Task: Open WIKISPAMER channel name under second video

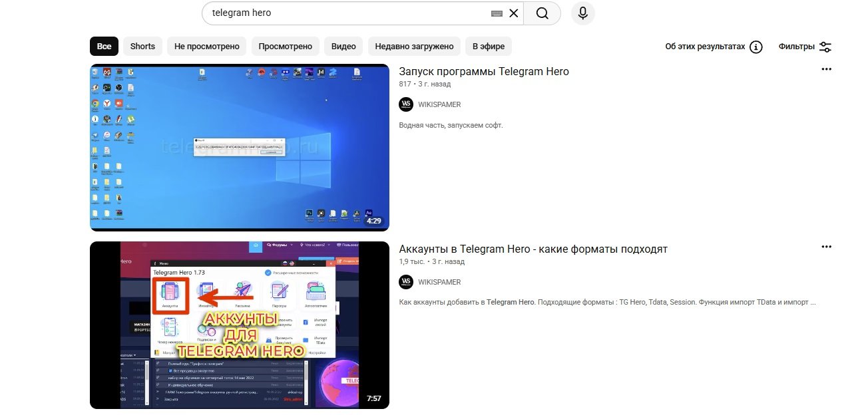Action: (x=439, y=282)
